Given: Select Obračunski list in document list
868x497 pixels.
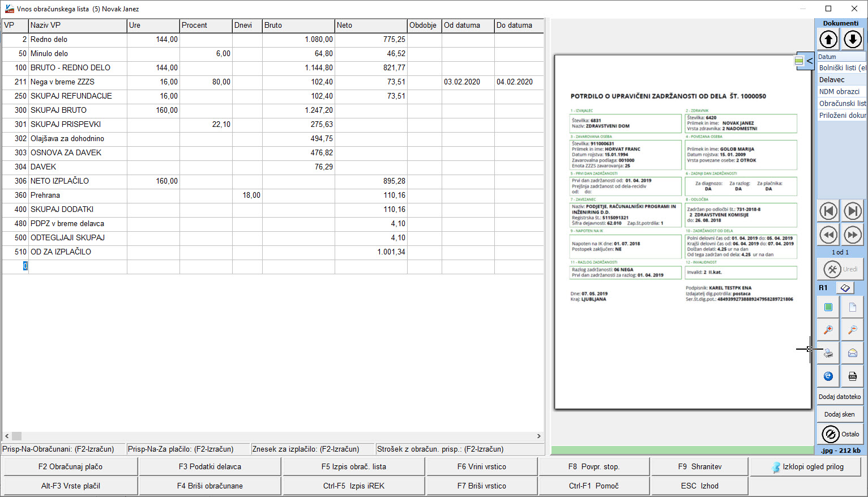Looking at the screenshot, I should click(842, 103).
